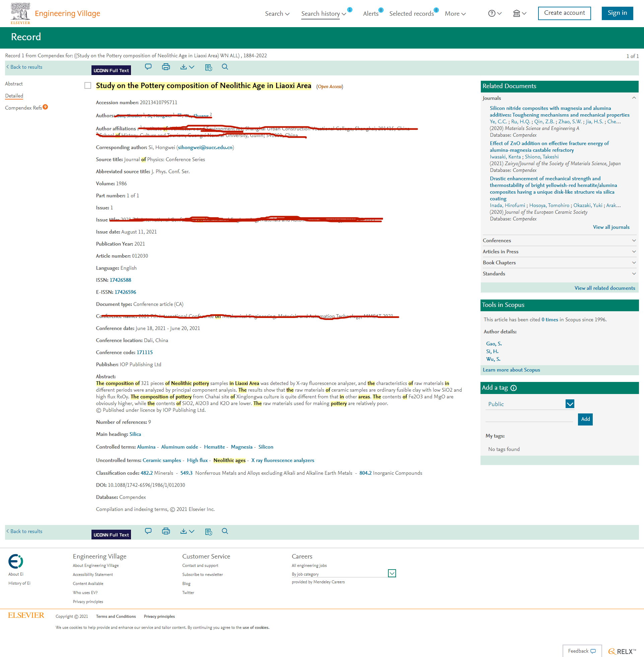Click the Compendex Refs count badge
This screenshot has height=657, width=644.
point(45,107)
